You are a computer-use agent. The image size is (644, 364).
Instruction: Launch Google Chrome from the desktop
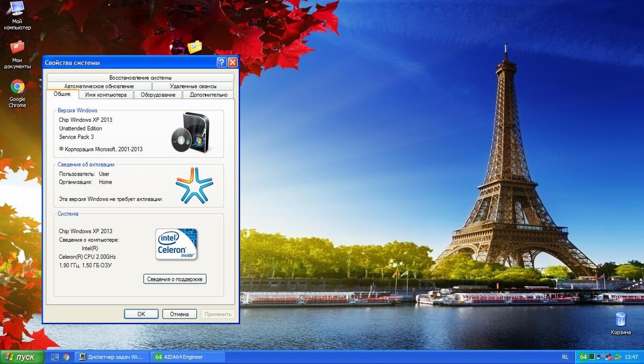coord(17,93)
